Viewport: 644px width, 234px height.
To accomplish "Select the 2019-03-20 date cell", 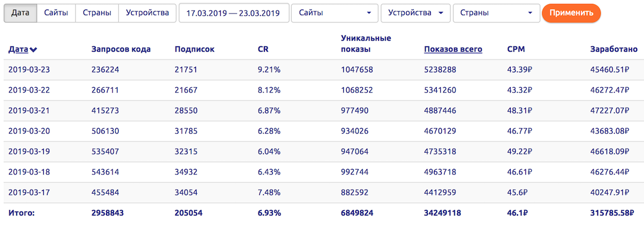I will (28, 131).
